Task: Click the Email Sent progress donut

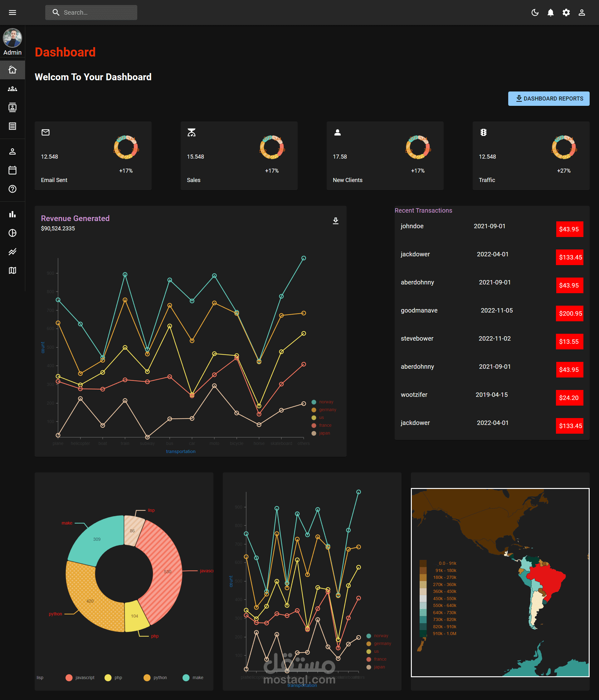Action: click(126, 147)
